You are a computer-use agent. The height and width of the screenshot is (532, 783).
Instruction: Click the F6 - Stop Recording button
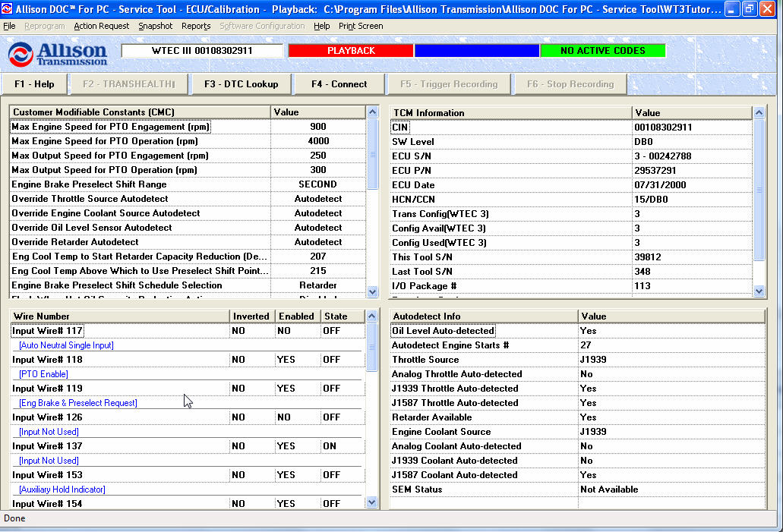(570, 83)
